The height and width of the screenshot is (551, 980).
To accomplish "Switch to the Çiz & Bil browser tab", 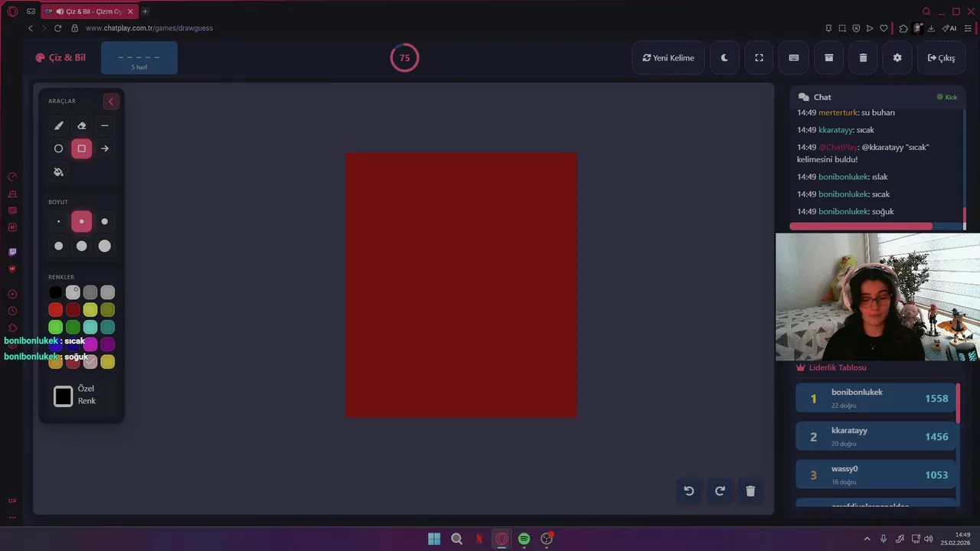I will click(89, 11).
